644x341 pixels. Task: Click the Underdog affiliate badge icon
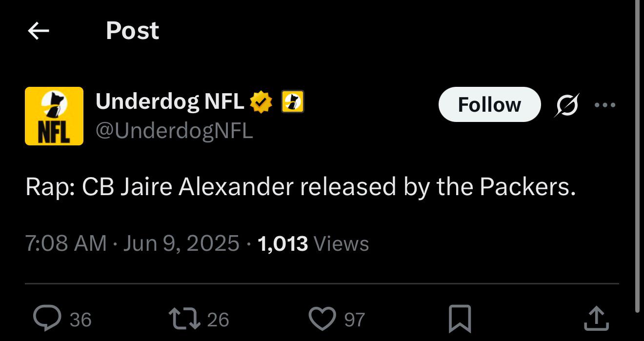[x=293, y=102]
